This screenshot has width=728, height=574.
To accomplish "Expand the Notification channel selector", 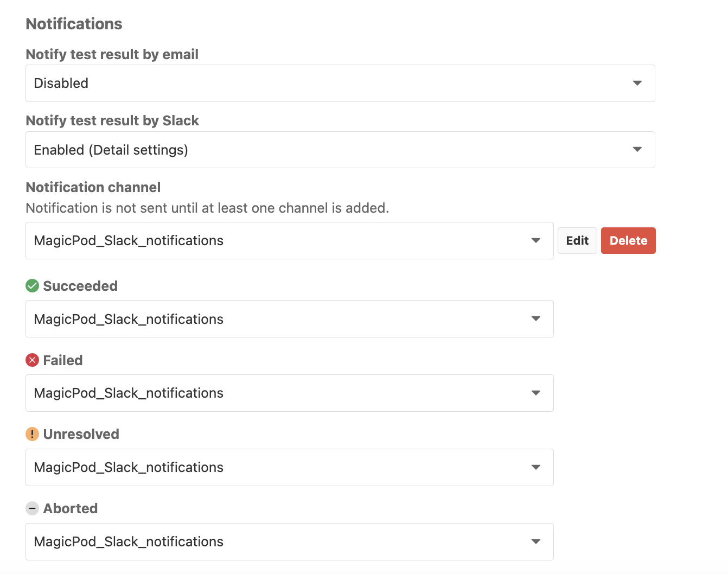I will pos(290,240).
